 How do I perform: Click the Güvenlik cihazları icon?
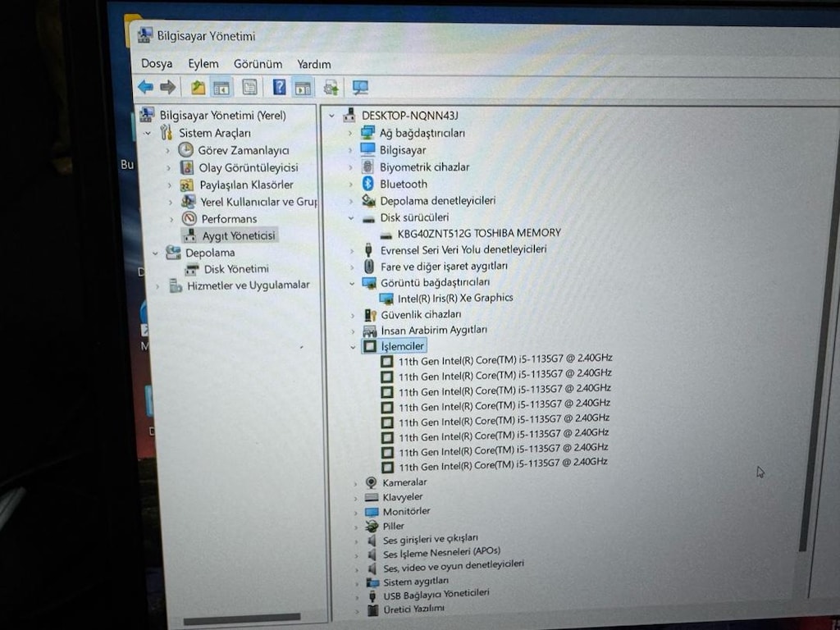coord(370,314)
